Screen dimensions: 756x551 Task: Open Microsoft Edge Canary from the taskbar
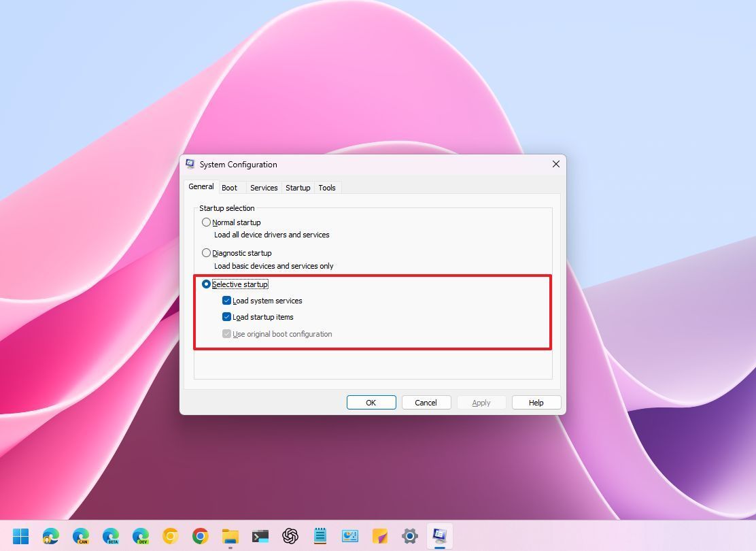[82, 536]
